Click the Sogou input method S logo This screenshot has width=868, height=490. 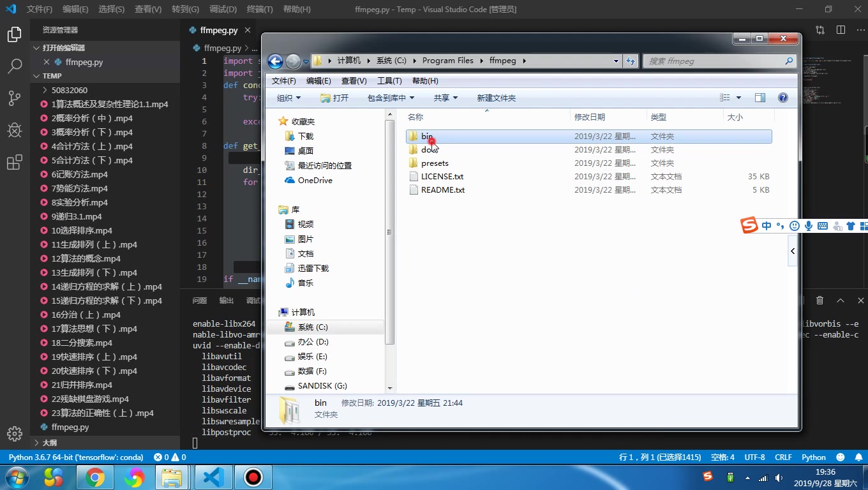[749, 225]
